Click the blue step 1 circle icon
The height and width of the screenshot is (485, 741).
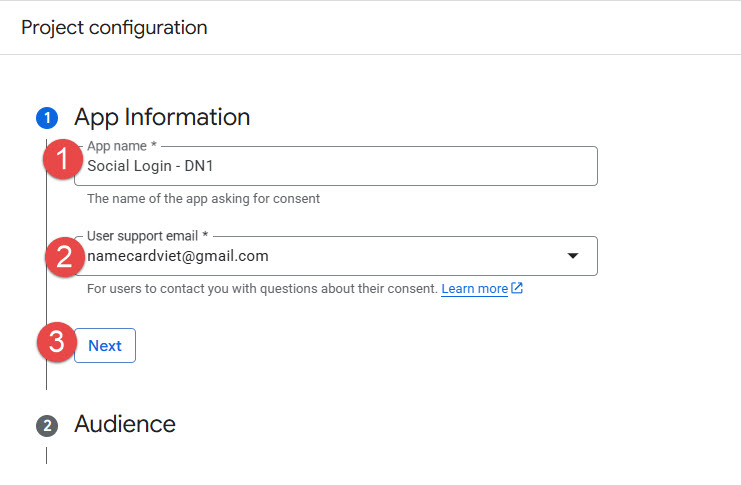pos(46,118)
